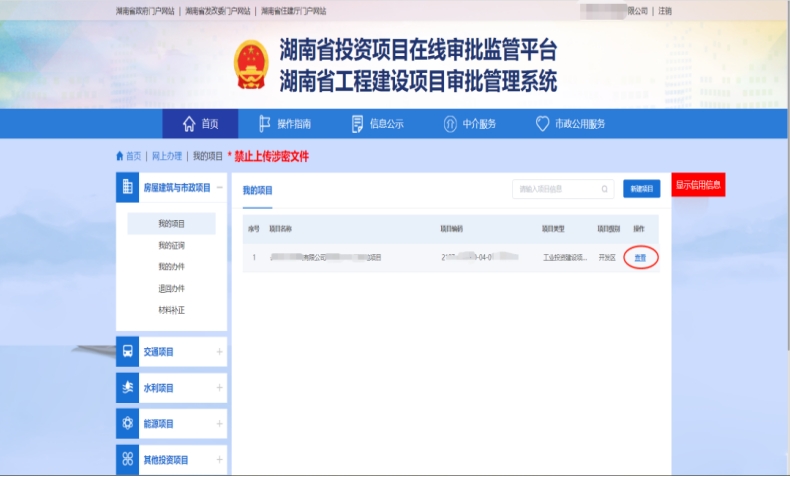This screenshot has height=477, width=790.
Task: Expand the 水利项目 section
Action: click(220, 387)
